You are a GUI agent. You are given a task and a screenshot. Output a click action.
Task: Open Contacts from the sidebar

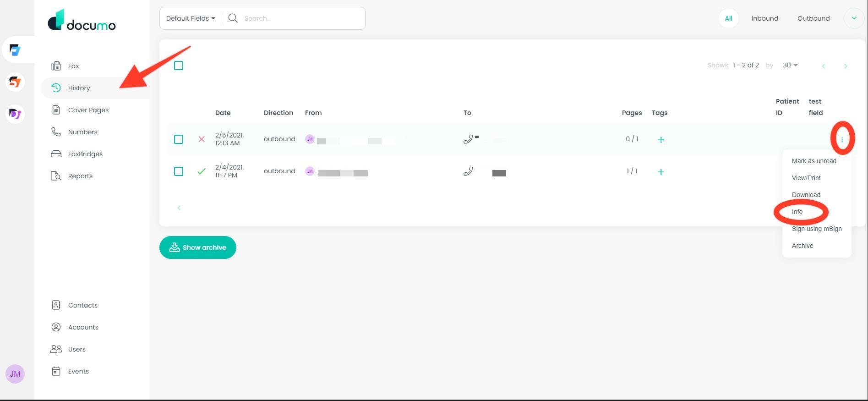coord(82,305)
